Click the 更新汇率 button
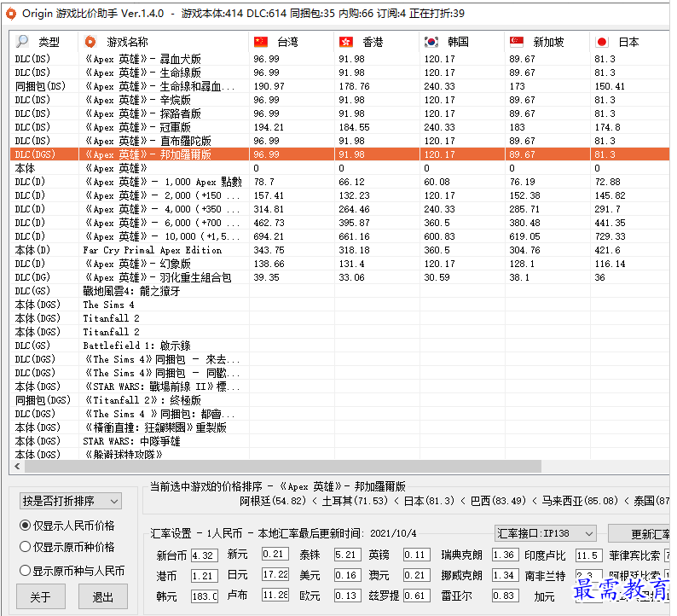Image resolution: width=677 pixels, height=616 pixels. 639,534
